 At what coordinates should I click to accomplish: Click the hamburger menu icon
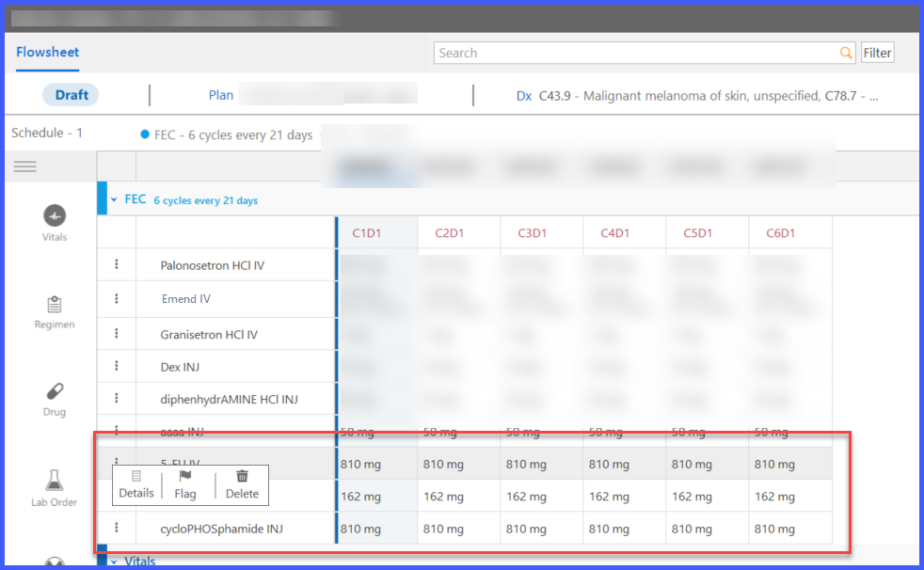pyautogui.click(x=24, y=166)
